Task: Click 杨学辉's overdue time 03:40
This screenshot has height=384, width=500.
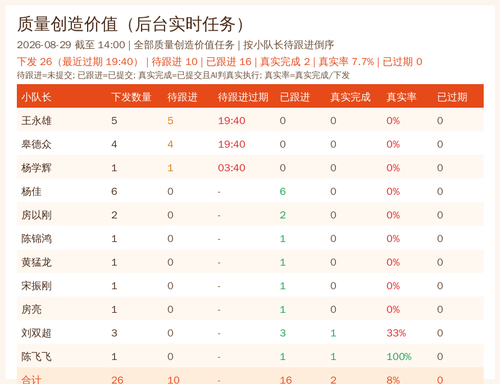Action: pos(232,168)
